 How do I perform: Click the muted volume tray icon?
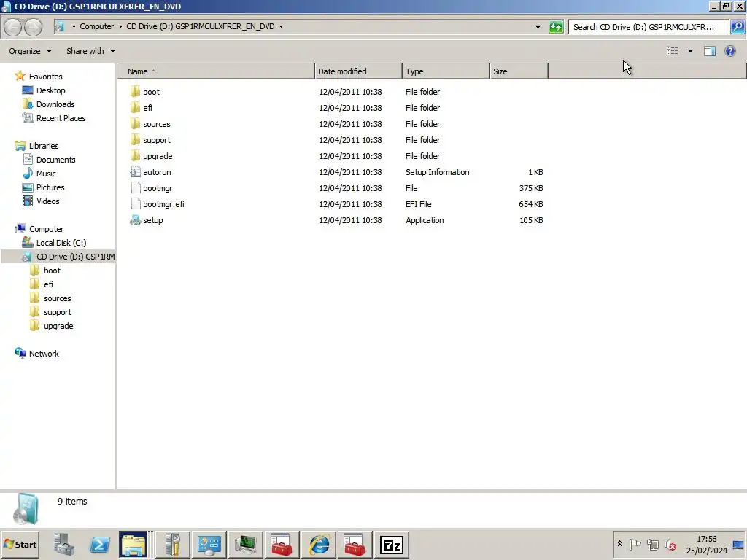670,544
